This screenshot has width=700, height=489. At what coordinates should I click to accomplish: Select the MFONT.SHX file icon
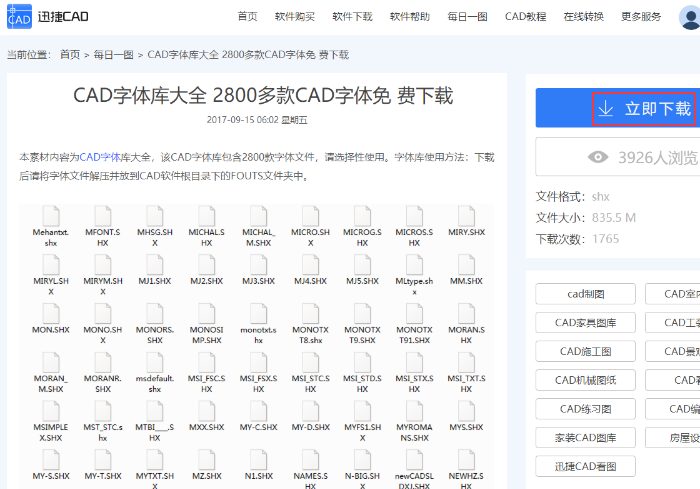(x=103, y=216)
